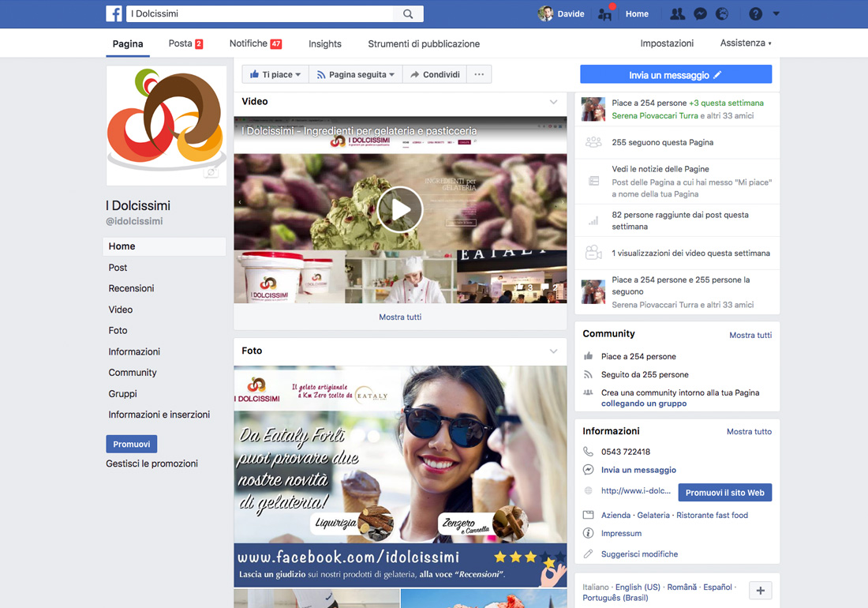Open the Assistenza dropdown

[x=746, y=43]
